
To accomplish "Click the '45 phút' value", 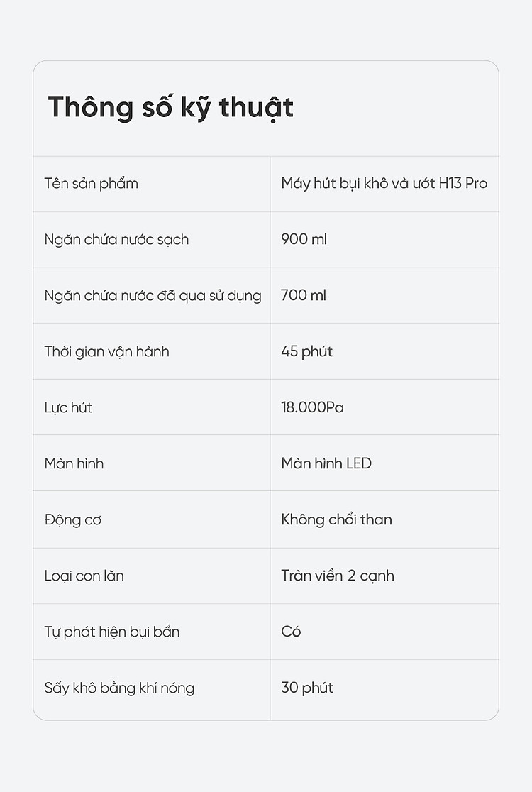I will click(307, 351).
